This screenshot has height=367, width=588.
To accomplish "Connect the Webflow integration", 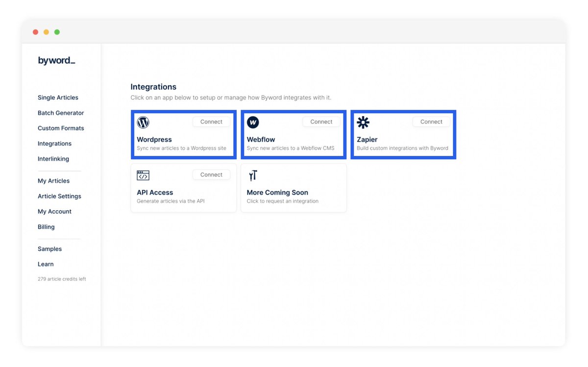I will click(x=321, y=122).
